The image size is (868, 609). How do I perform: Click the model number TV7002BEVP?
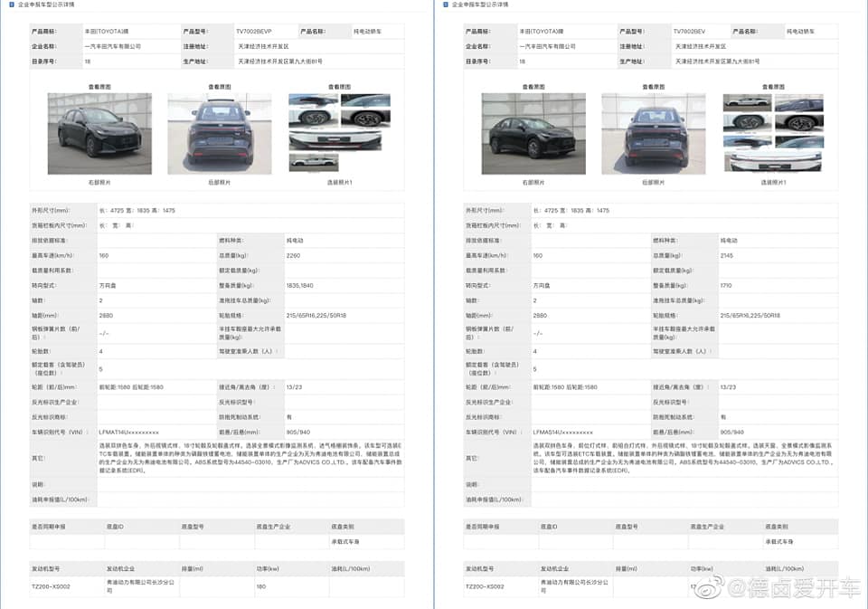click(x=254, y=32)
